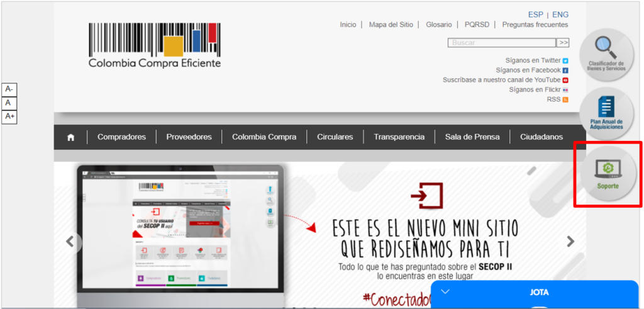Open the Glosario link
644x309 pixels.
pyautogui.click(x=438, y=25)
